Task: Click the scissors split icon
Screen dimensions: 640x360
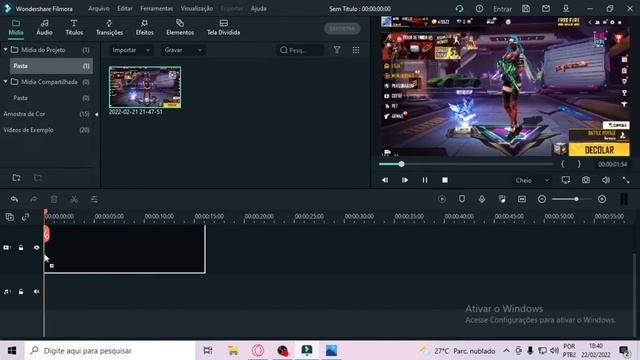Action: click(74, 199)
